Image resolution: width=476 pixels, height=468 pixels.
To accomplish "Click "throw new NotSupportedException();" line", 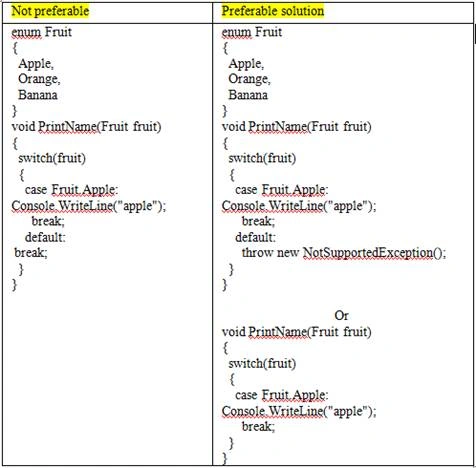I will coord(344,253).
